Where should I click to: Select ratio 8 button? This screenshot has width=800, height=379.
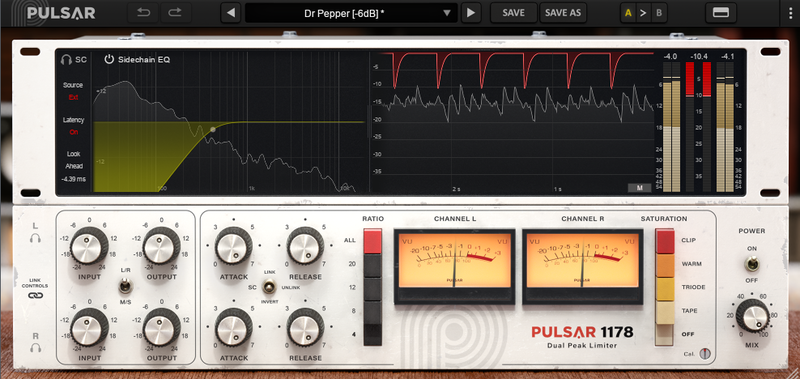pyautogui.click(x=372, y=312)
